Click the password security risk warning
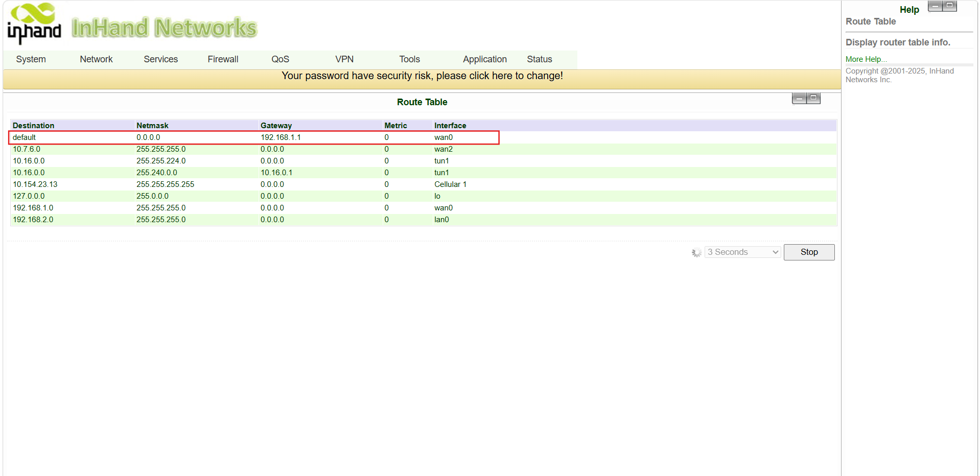Screen dimensions: 980x476 point(422,76)
